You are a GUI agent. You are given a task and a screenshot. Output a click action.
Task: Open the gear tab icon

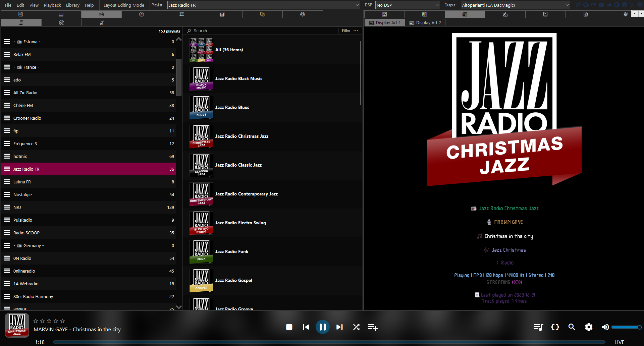[x=303, y=14]
